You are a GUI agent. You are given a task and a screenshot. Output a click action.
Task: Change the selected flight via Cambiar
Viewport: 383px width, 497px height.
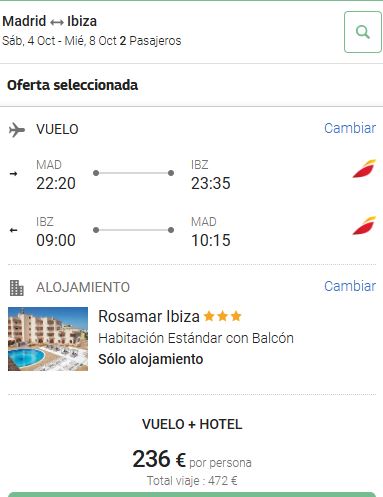click(x=350, y=128)
